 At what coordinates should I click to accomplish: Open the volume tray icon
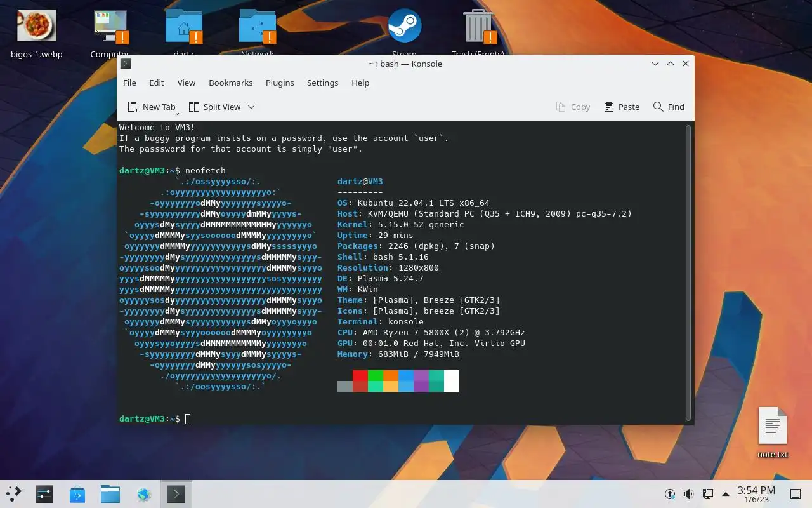[x=689, y=494]
